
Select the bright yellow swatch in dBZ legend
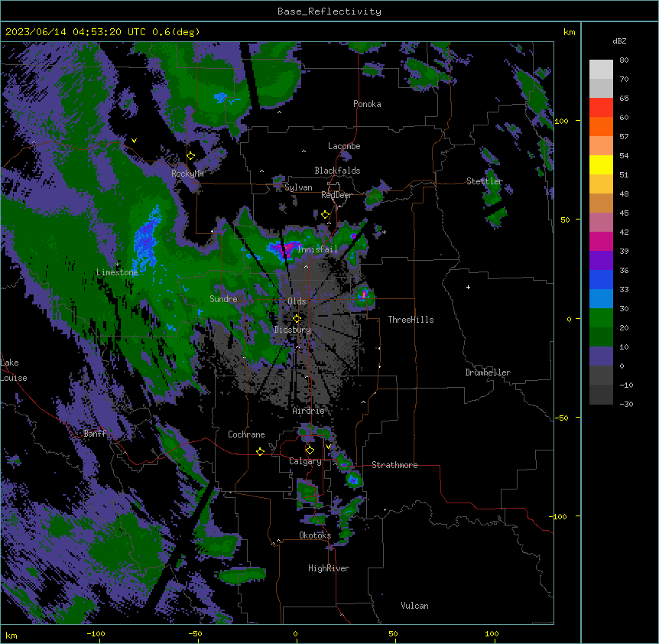(601, 164)
